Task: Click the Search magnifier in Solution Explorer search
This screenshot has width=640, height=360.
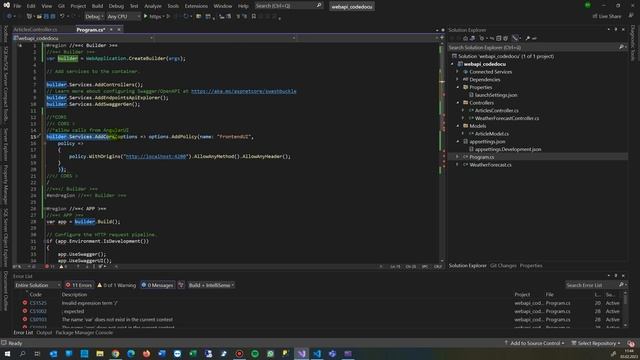Action: point(621,47)
